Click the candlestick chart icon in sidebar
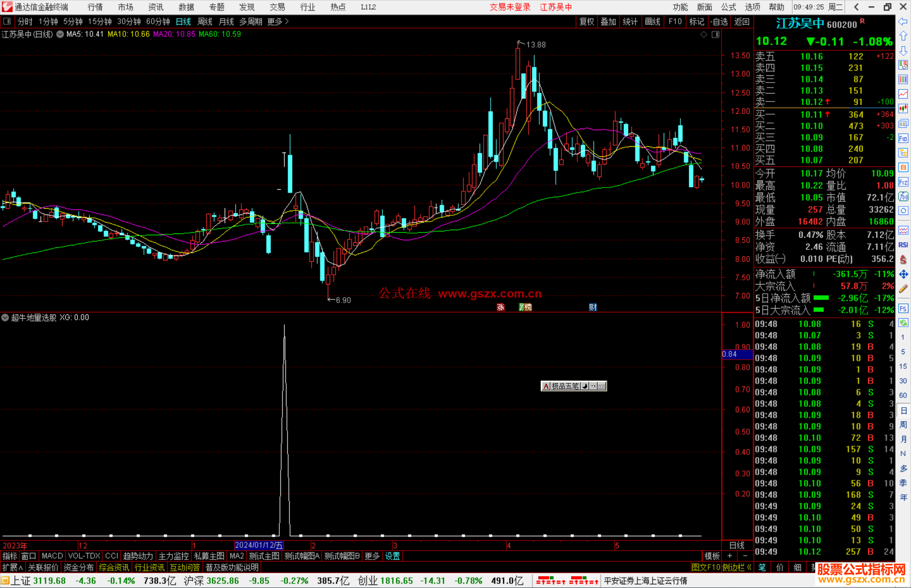The width and height of the screenshot is (911, 588). point(903,109)
